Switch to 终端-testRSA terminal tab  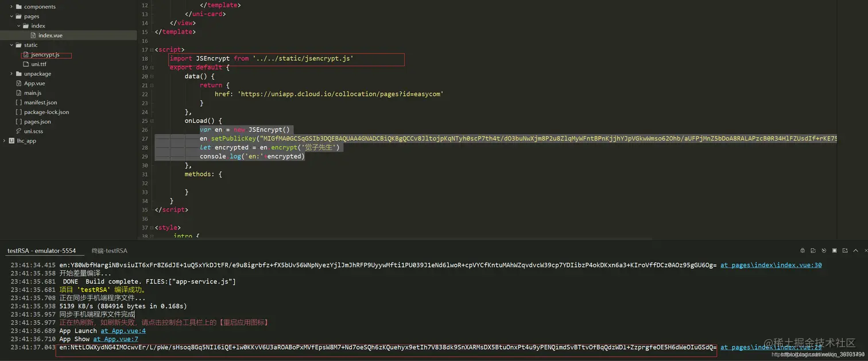pyautogui.click(x=110, y=251)
